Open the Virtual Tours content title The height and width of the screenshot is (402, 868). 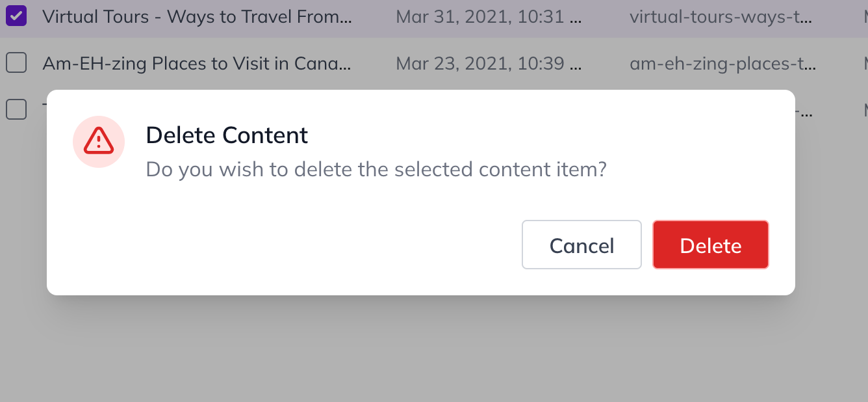click(x=198, y=16)
